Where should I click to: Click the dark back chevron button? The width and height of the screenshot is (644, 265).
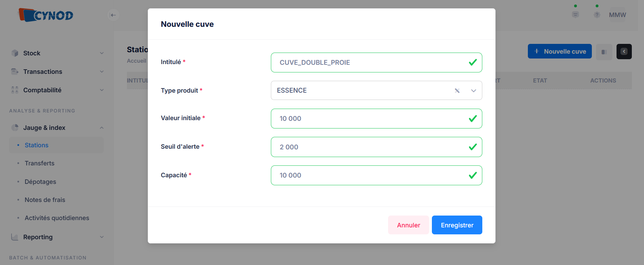click(x=624, y=52)
